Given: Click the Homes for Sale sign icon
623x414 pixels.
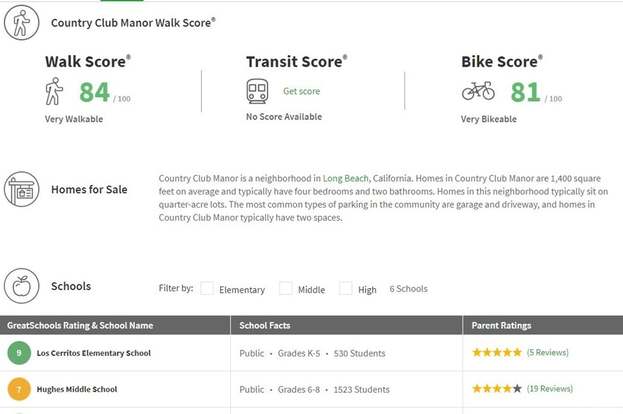Looking at the screenshot, I should (21, 189).
